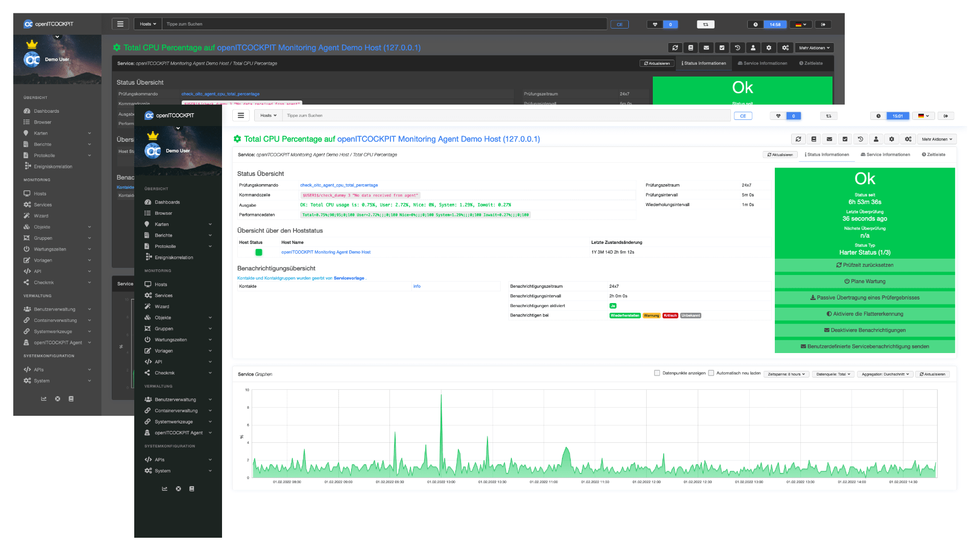The width and height of the screenshot is (980, 551).
Task: Click the Aktualisieren button in the dark window's tab row
Action: click(x=657, y=63)
